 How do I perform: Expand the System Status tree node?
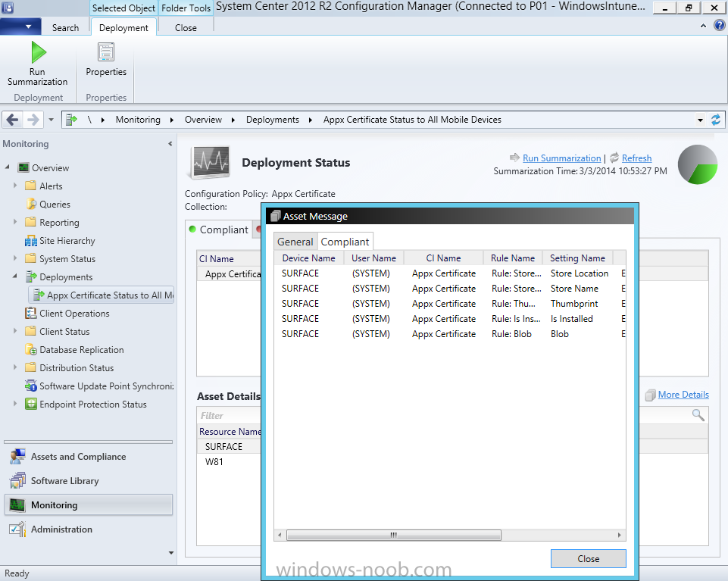click(x=15, y=258)
